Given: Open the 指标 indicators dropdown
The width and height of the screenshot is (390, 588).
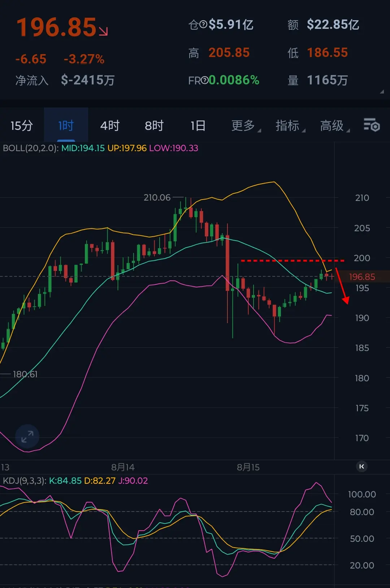Looking at the screenshot, I should point(290,126).
